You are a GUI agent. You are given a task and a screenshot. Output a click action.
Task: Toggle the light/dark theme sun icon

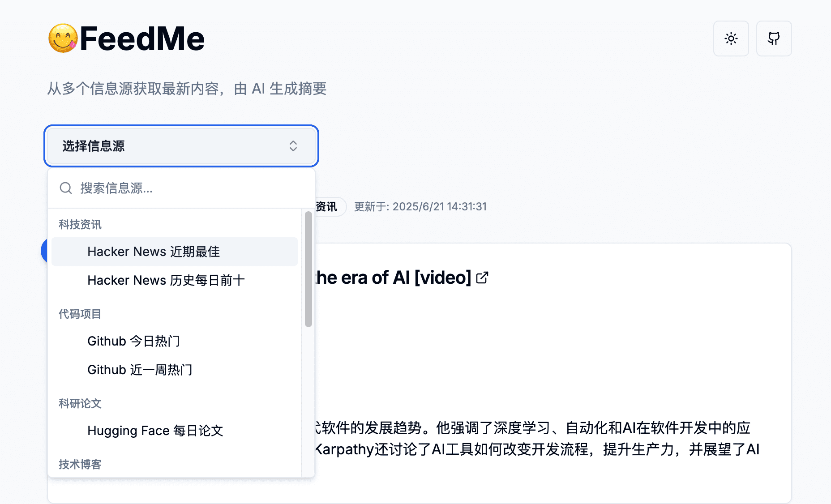(731, 38)
